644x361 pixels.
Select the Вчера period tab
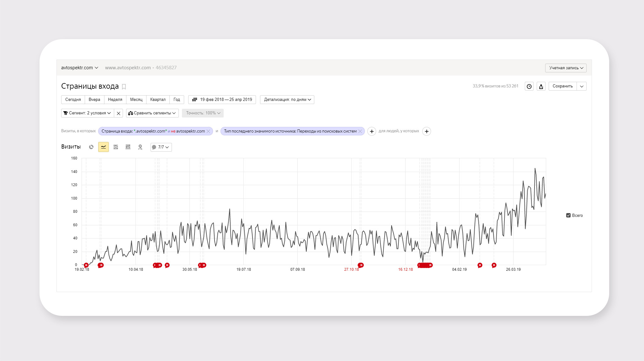click(94, 100)
